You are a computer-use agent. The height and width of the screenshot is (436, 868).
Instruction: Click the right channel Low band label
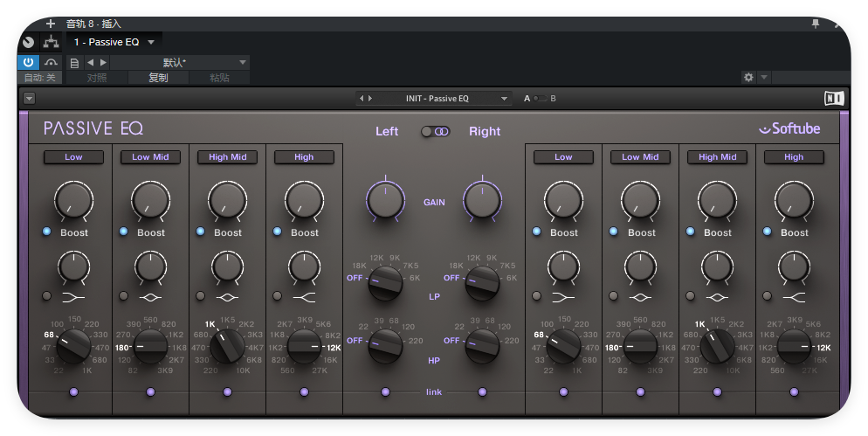pyautogui.click(x=563, y=157)
